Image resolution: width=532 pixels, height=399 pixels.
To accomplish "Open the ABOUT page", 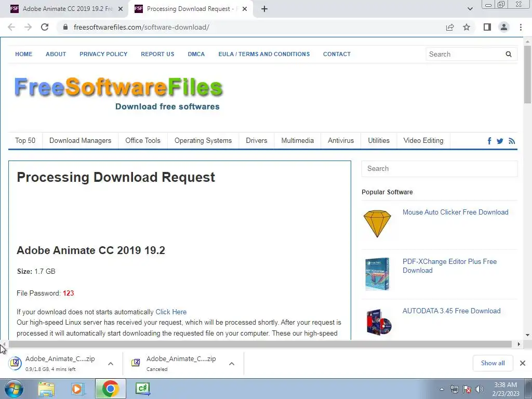I will click(56, 54).
